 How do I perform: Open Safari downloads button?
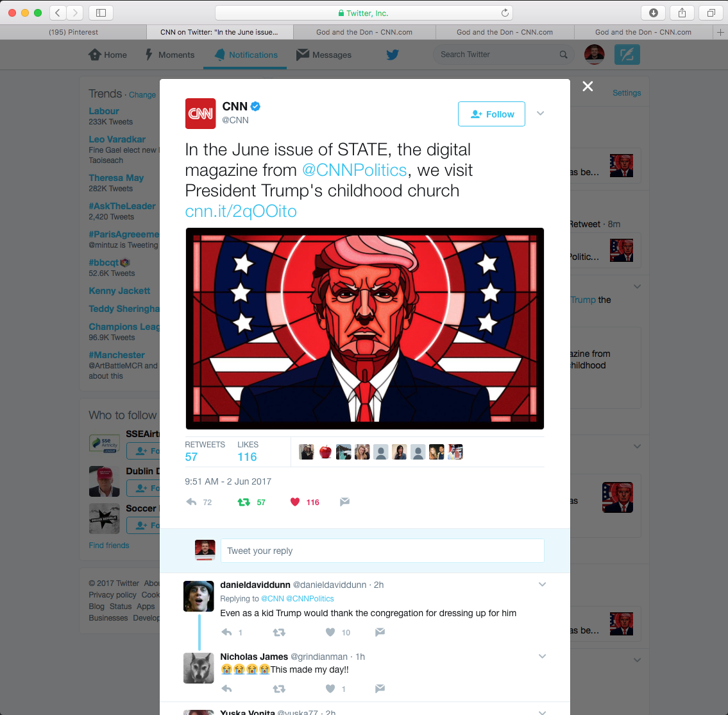coord(653,13)
